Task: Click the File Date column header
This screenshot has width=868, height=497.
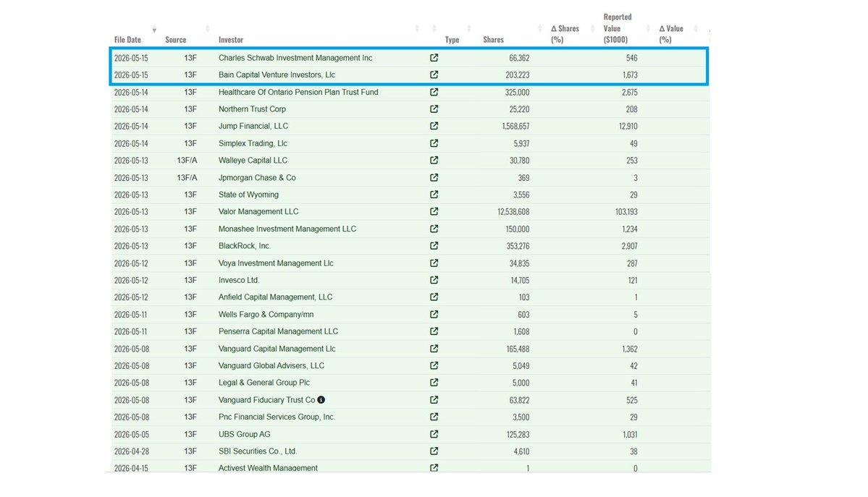Action: [x=127, y=40]
